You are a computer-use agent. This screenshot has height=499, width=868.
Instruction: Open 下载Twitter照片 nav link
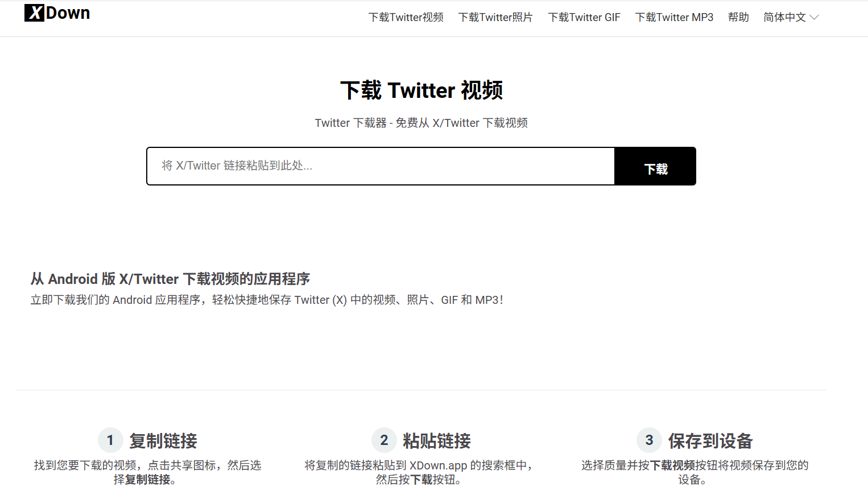pos(495,18)
